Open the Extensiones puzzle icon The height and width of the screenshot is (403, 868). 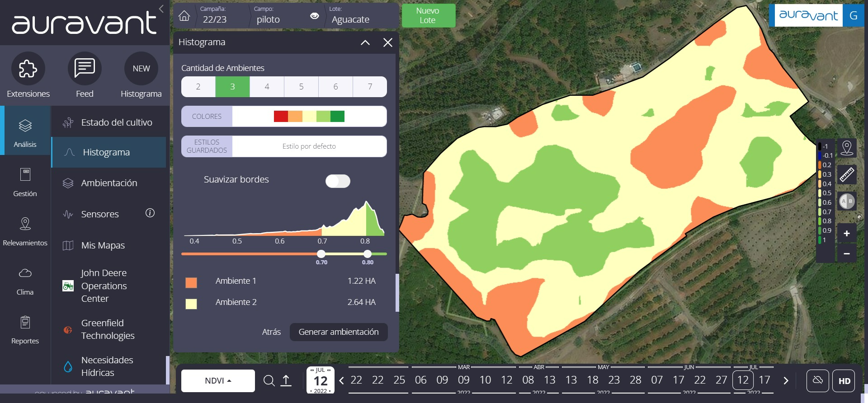pyautogui.click(x=28, y=69)
